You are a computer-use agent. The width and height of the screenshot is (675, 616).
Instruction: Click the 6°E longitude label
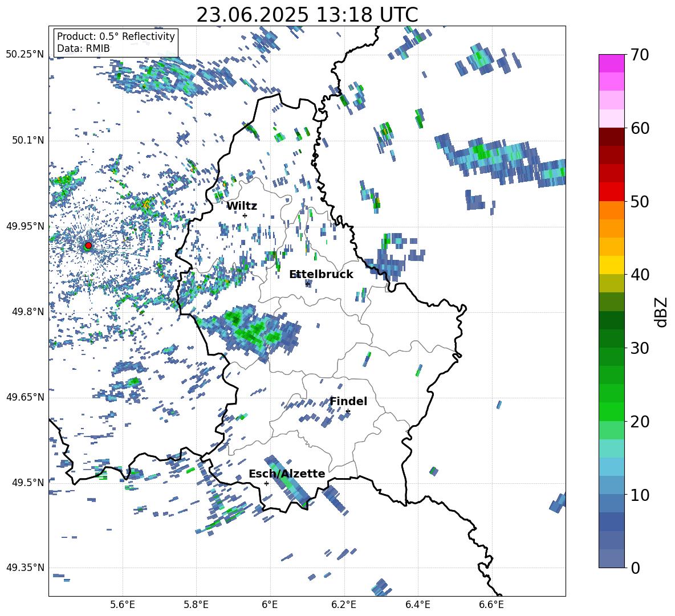(270, 605)
